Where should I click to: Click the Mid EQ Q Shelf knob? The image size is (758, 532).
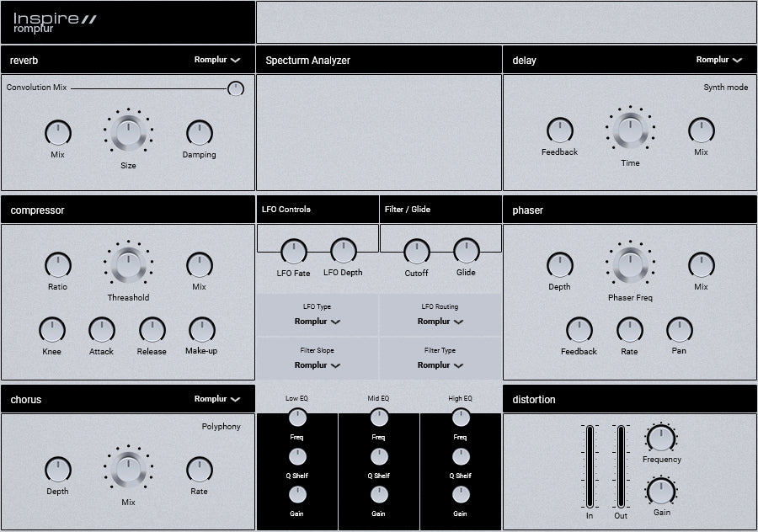pyautogui.click(x=379, y=456)
